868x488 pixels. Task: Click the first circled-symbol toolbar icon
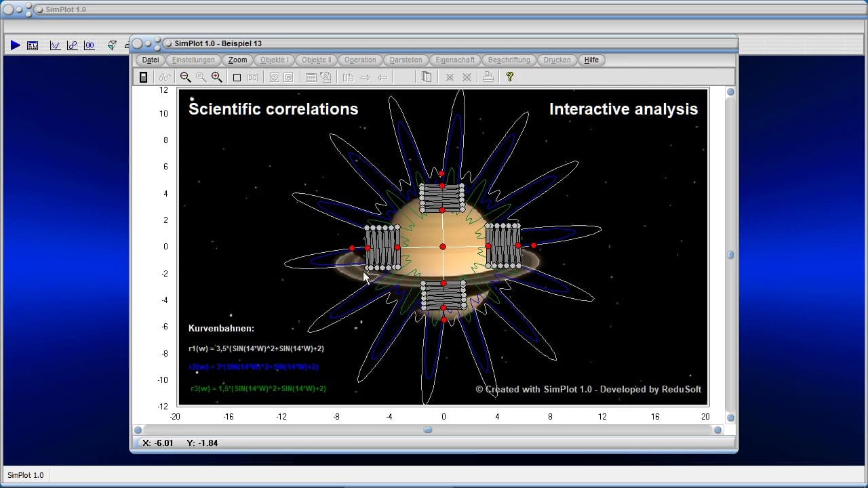(274, 77)
